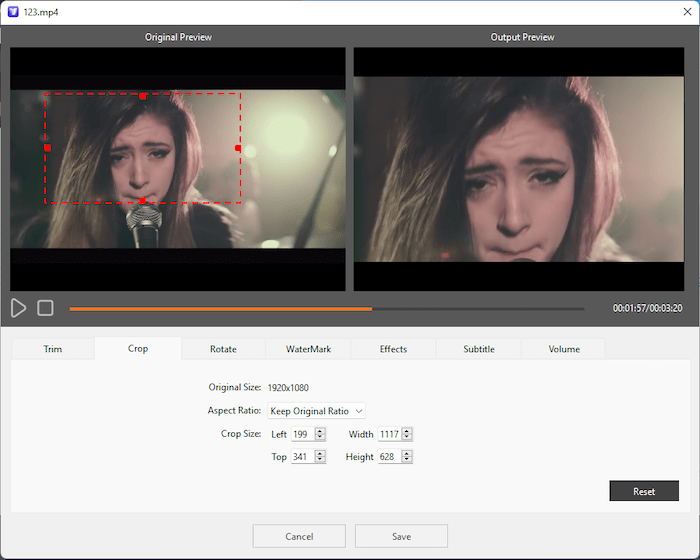Increase the Left crop value
This screenshot has height=560, width=700.
pos(320,431)
